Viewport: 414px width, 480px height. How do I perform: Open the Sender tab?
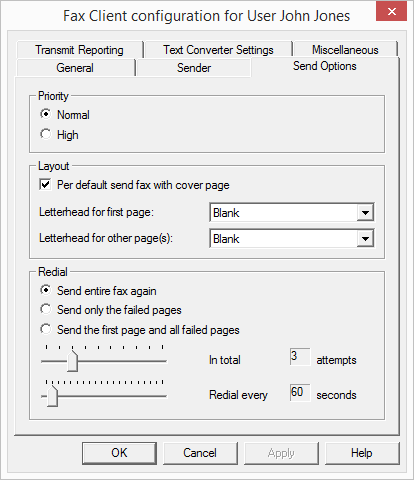pyautogui.click(x=194, y=68)
